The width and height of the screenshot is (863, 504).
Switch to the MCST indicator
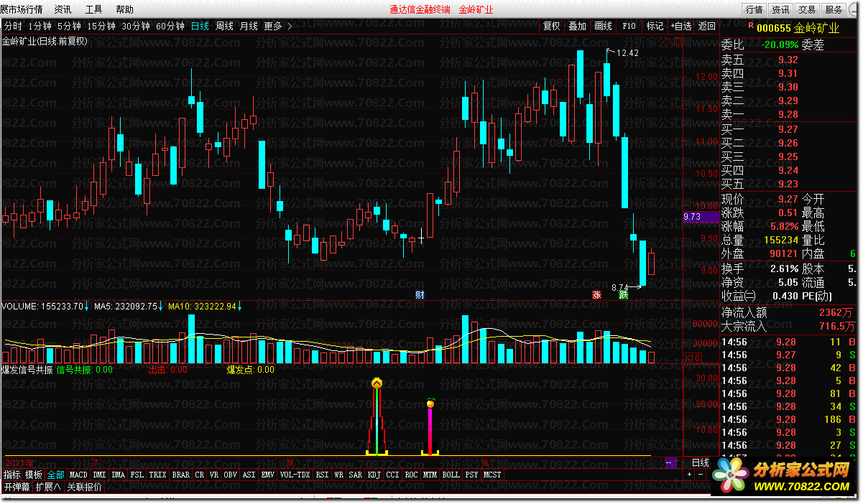point(492,475)
